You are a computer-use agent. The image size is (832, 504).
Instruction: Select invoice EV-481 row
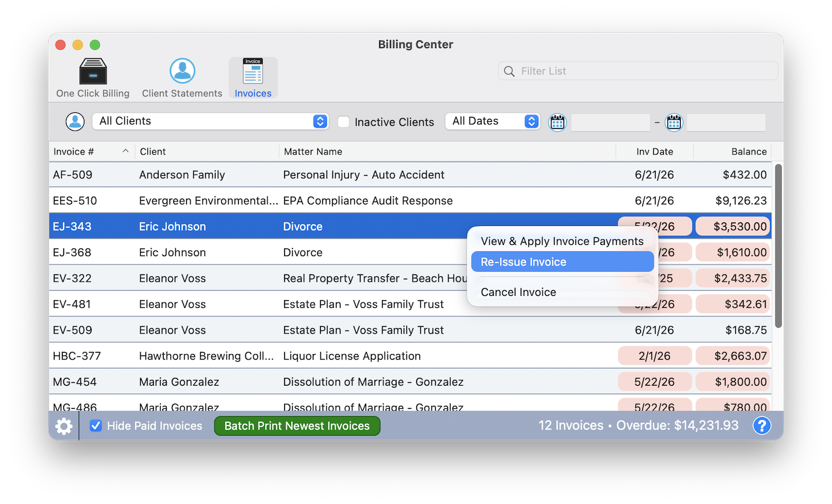click(410, 304)
